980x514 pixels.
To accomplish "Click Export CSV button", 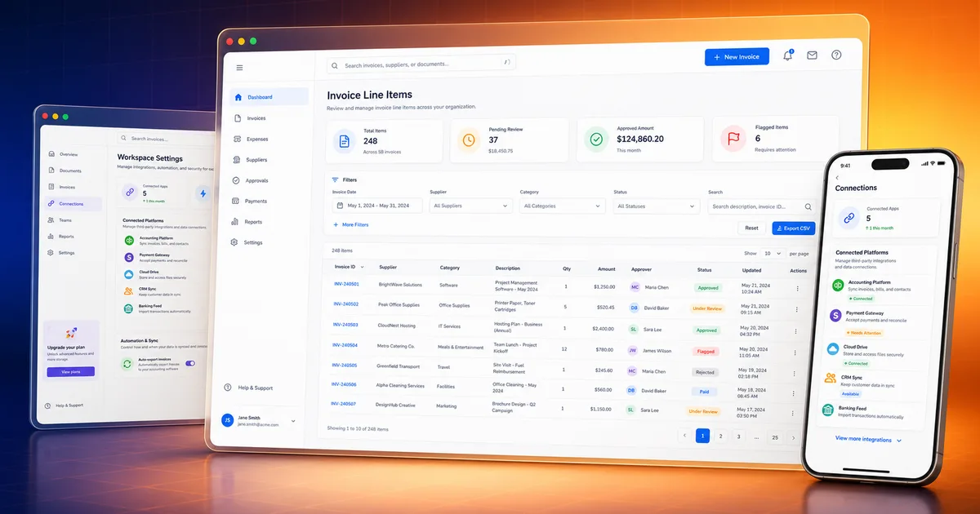I will (x=793, y=228).
